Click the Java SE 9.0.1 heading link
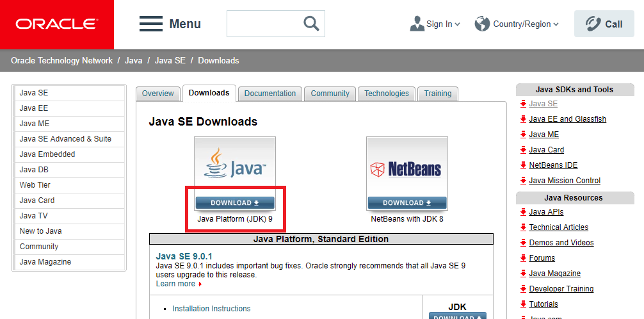Screen dimensions: 644x319 click(184, 256)
